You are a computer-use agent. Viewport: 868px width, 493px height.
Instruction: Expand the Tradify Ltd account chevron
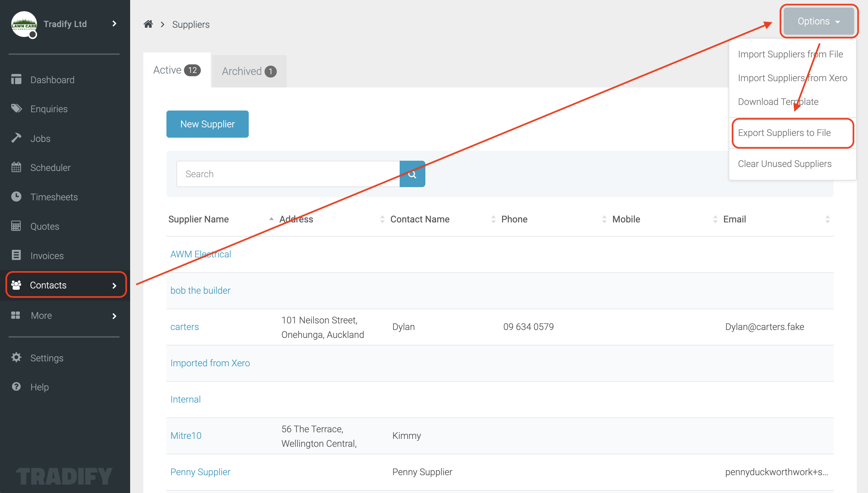(114, 24)
